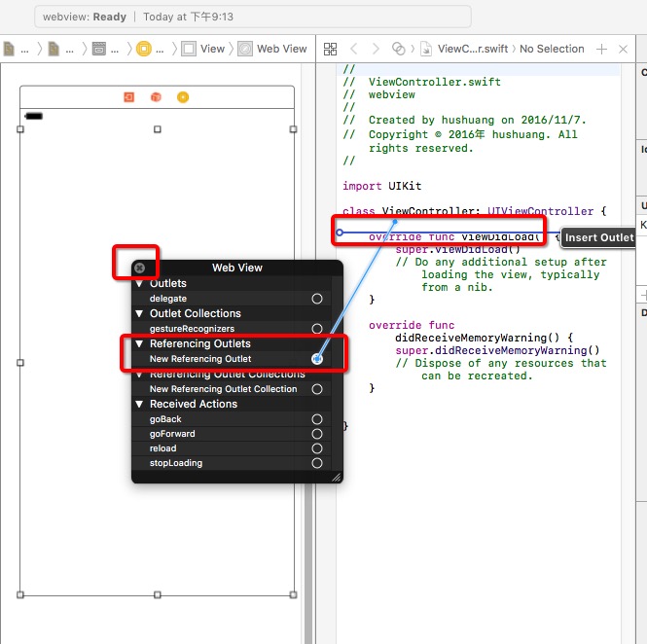Click the goBack action connection circle
Image resolution: width=647 pixels, height=644 pixels.
[317, 419]
